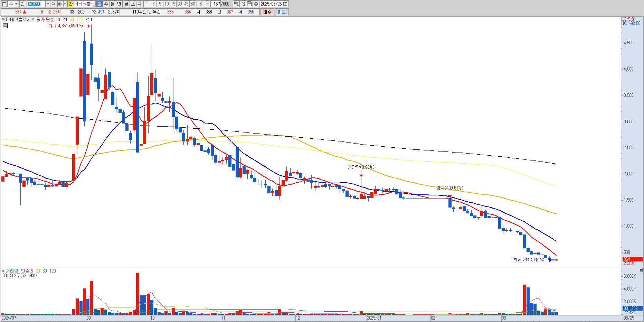This screenshot has width=644, height=322.
Task: Click the small square marker before 더테크놀로지 label
Action: 3,20
